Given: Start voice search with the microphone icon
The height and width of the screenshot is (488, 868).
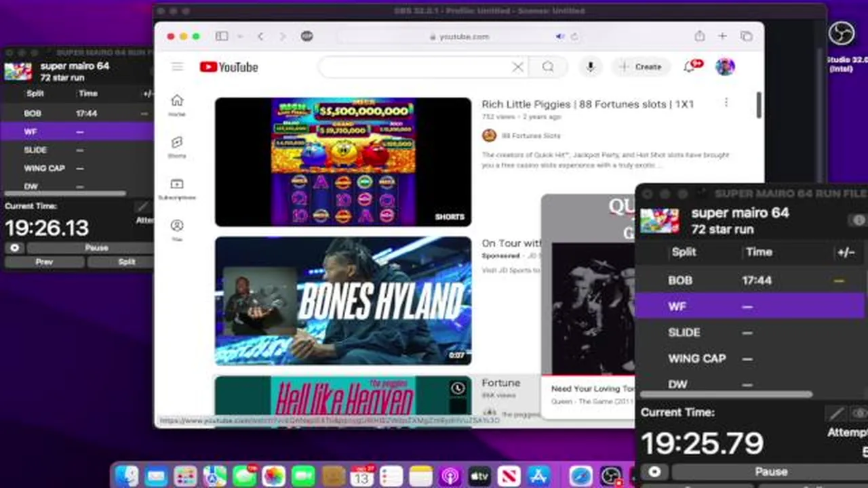Looking at the screenshot, I should click(591, 66).
